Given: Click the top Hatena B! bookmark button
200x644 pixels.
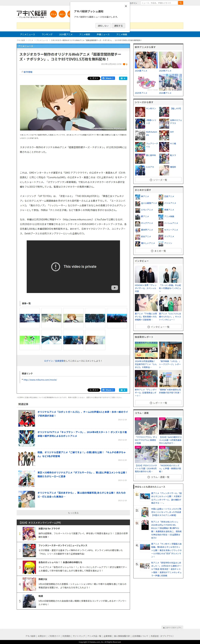Looking at the screenshot, I should [x=123, y=78].
